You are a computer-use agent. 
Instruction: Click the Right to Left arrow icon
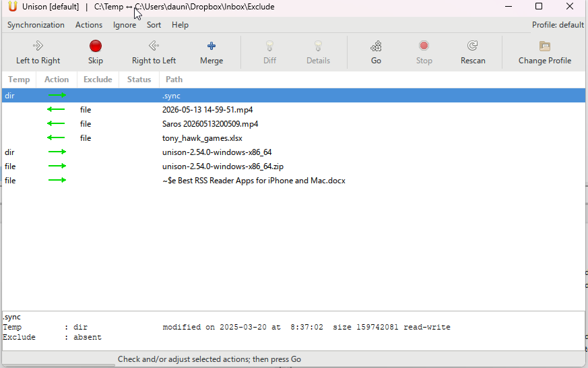click(x=154, y=46)
